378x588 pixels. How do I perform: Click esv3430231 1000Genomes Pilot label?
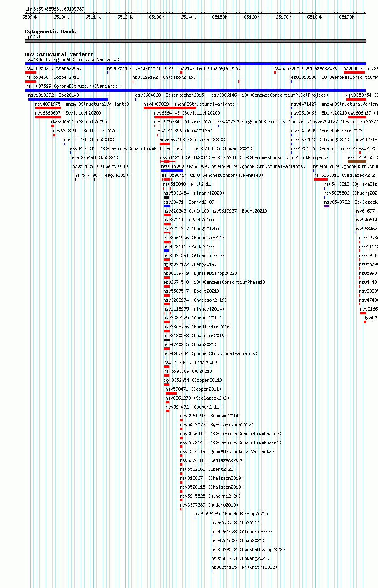tap(128, 148)
